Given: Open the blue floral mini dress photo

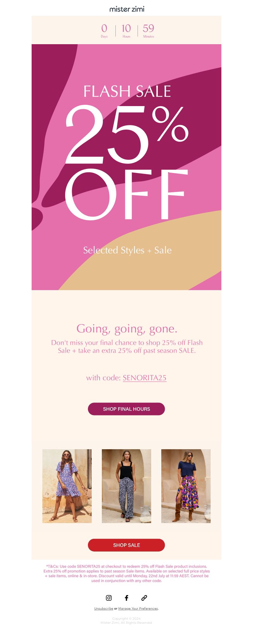Looking at the screenshot, I should 67,486.
